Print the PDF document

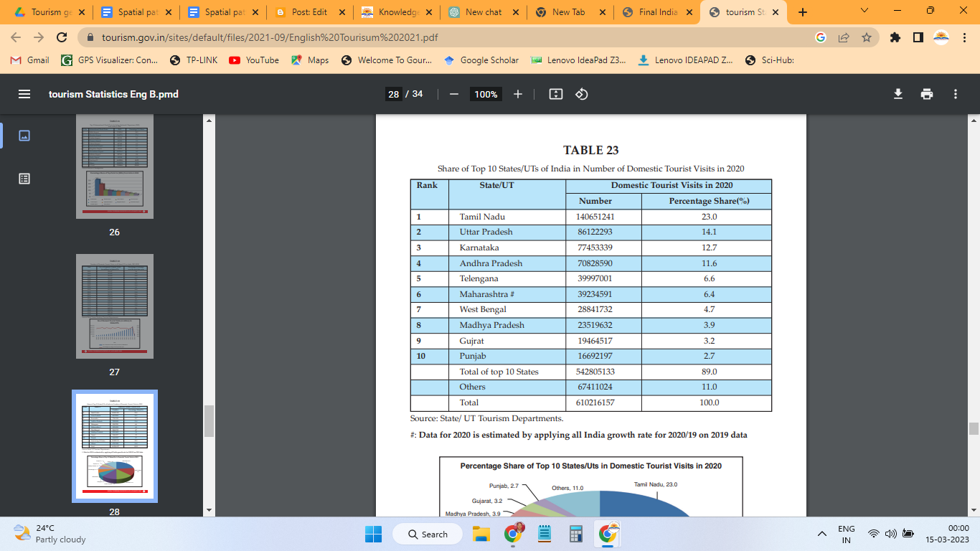tap(927, 94)
